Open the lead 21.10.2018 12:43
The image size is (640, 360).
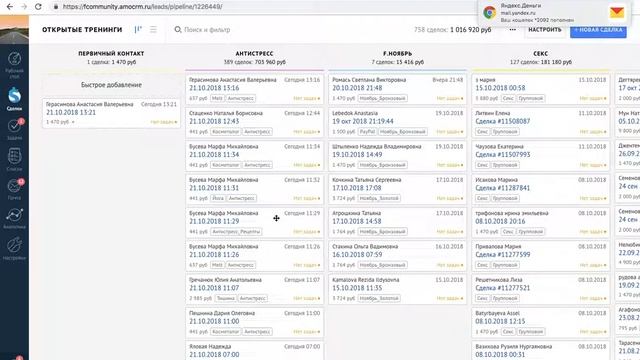[x=214, y=121]
